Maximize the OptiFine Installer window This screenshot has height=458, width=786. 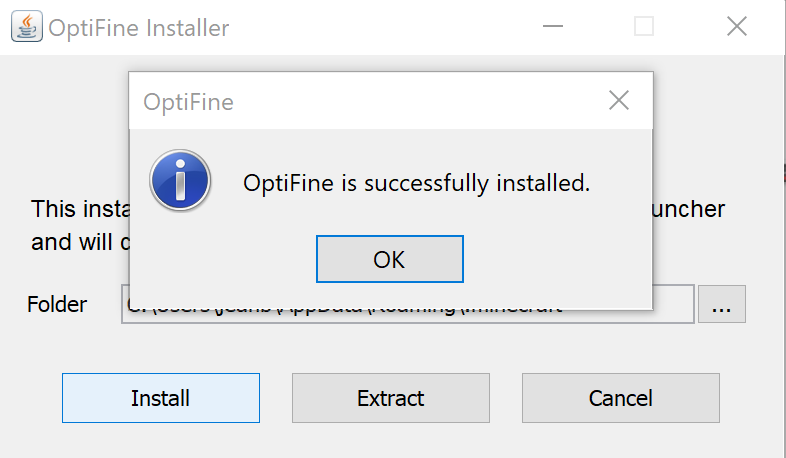tap(644, 27)
